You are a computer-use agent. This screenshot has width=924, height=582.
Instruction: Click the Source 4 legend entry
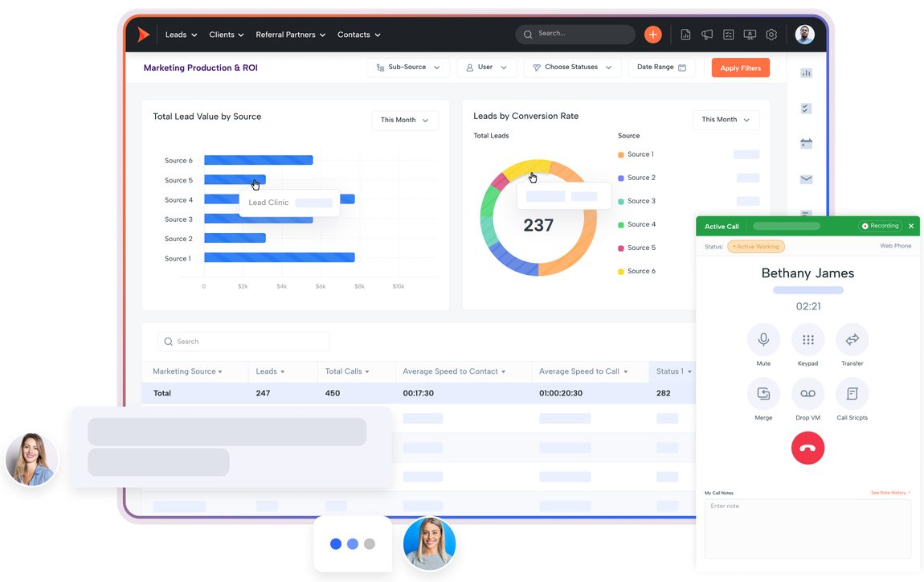[x=636, y=224]
